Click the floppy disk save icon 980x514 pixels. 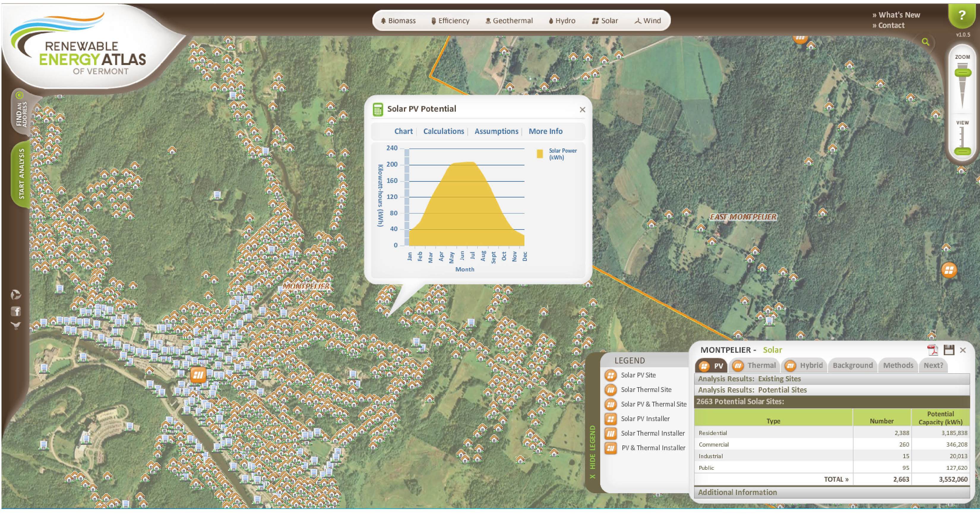tap(949, 349)
